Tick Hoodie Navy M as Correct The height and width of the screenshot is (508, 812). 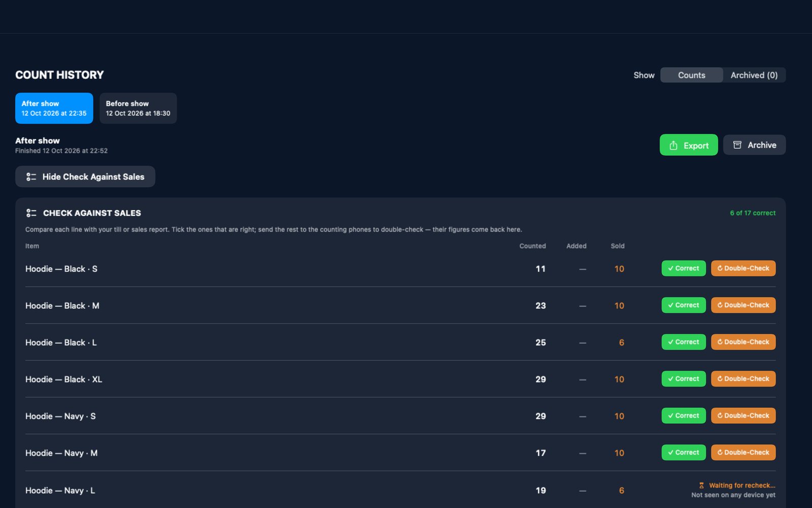click(x=684, y=453)
